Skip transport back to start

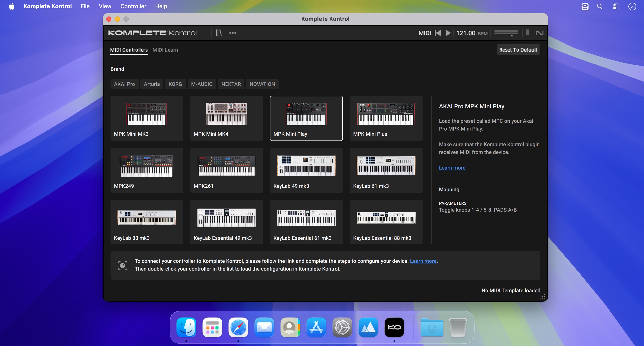click(437, 33)
